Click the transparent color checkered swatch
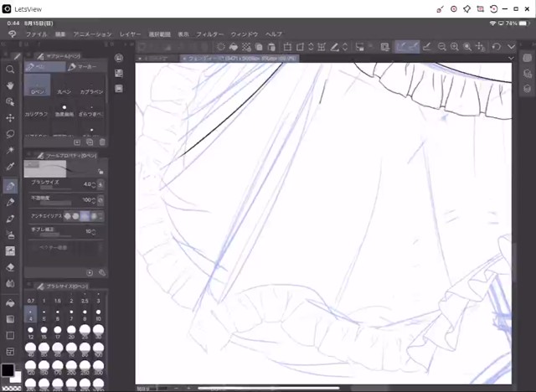Viewport: 536px width, 392px height. click(11, 389)
